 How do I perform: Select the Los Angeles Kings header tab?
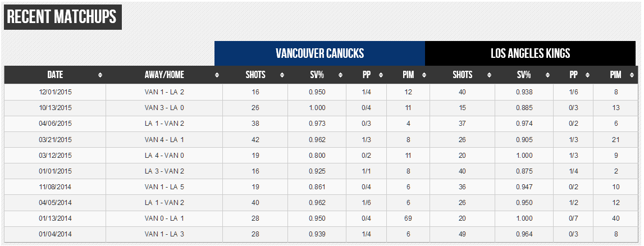(x=530, y=53)
